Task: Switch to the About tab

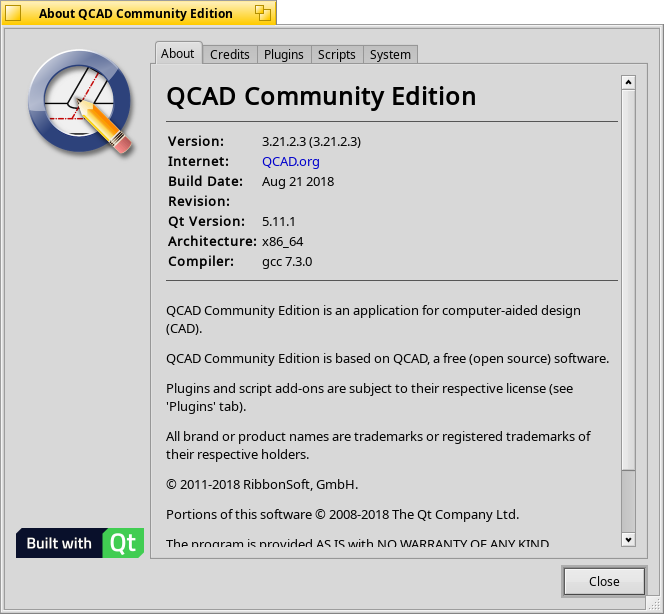Action: coord(177,53)
